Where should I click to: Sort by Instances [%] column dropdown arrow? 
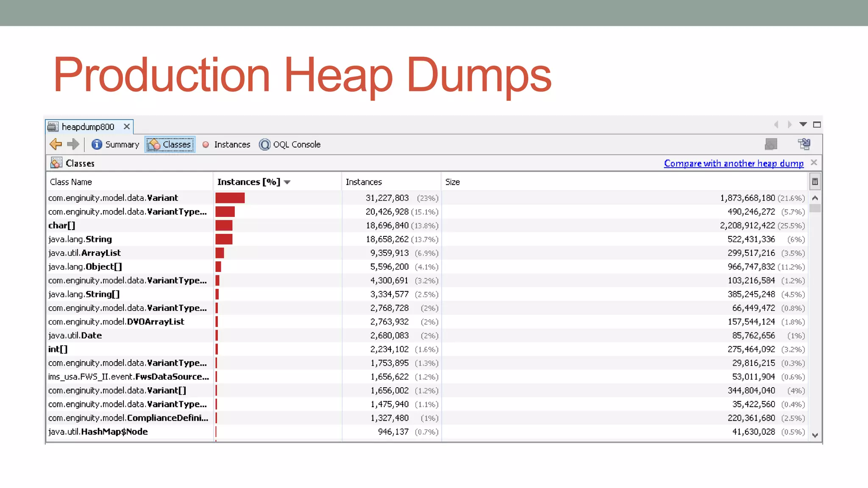287,182
